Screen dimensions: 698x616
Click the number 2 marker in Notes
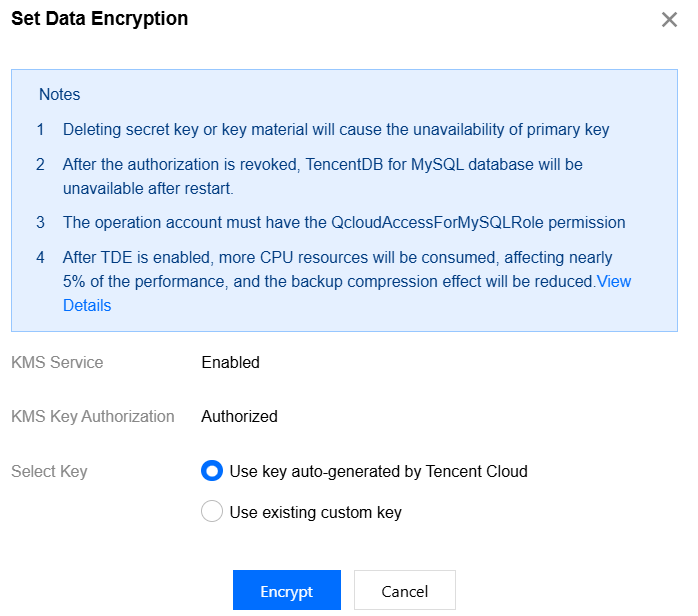(41, 164)
